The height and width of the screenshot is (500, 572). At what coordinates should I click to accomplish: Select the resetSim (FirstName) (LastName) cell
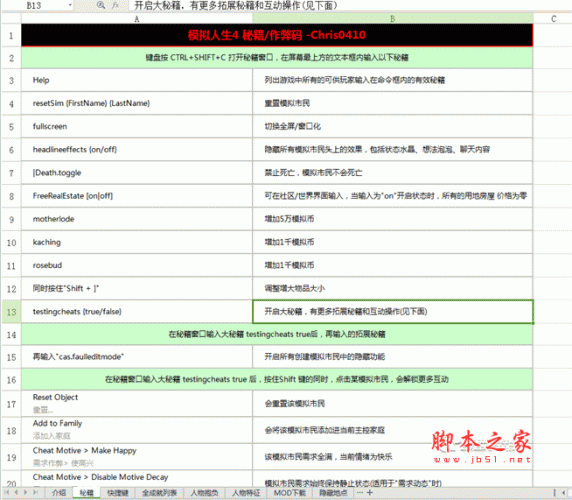pos(137,103)
